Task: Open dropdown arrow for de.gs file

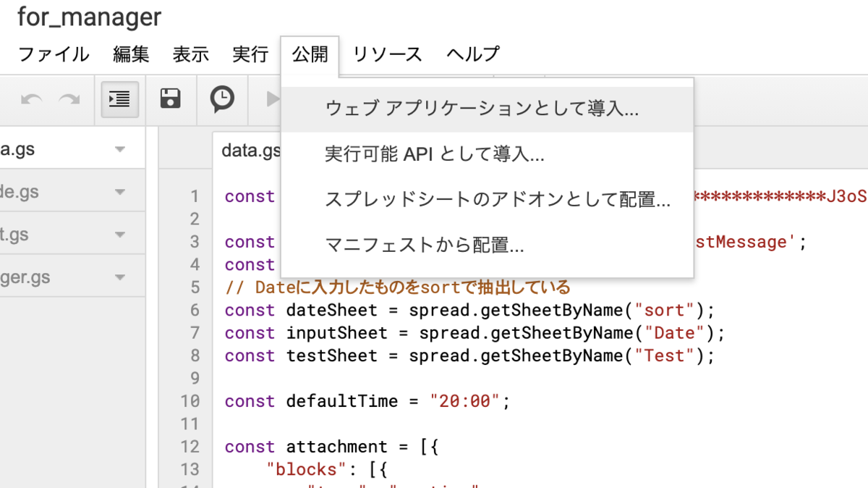Action: pos(119,193)
